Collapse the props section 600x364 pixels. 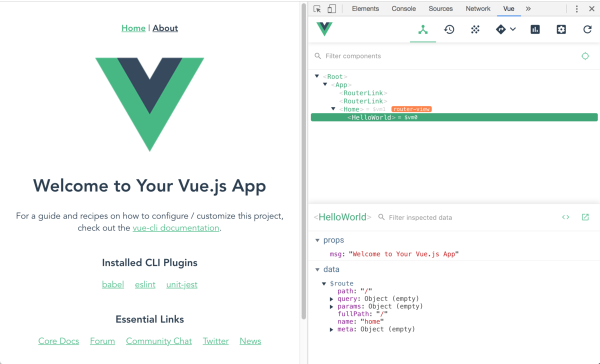317,240
